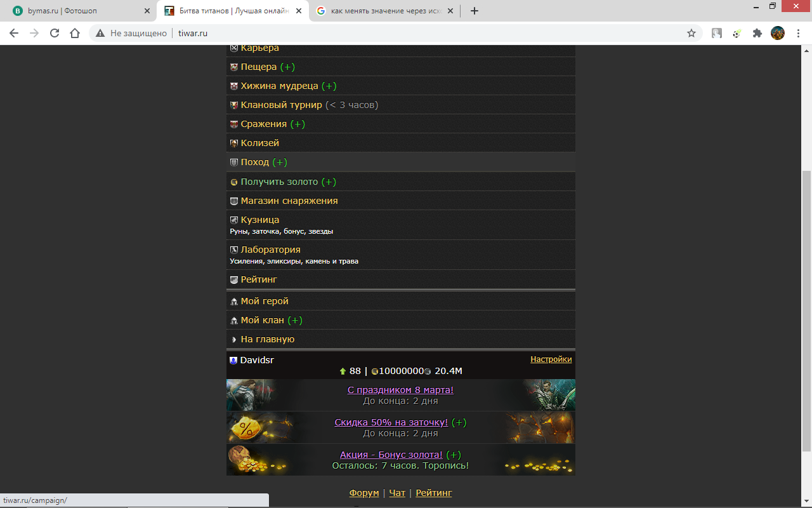Bookmark this page with the star icon
The image size is (812, 508).
[x=691, y=33]
